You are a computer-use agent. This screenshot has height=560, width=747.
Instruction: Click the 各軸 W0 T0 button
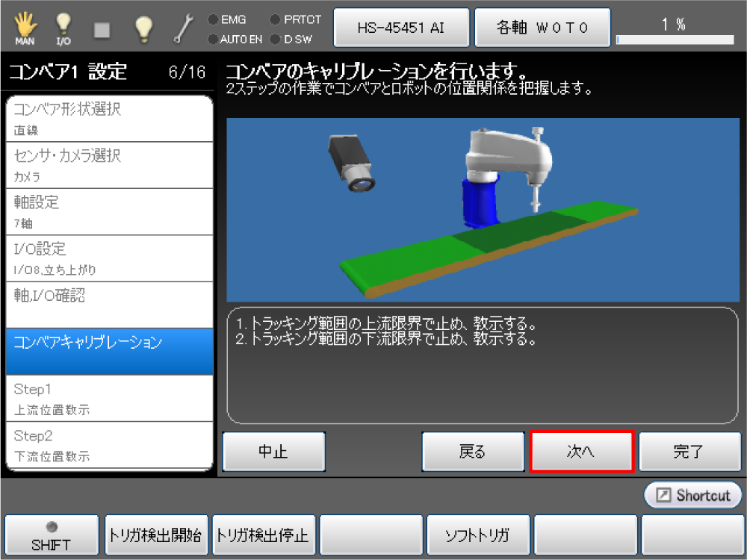pos(543,28)
